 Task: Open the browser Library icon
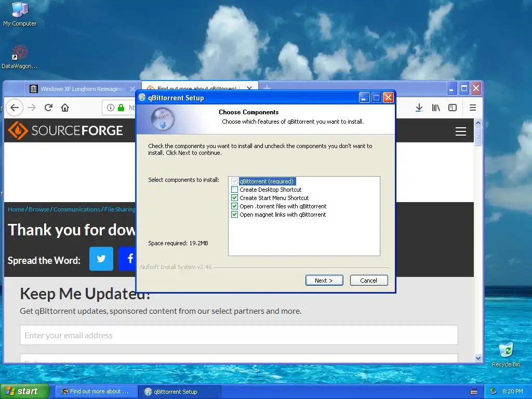(x=436, y=108)
